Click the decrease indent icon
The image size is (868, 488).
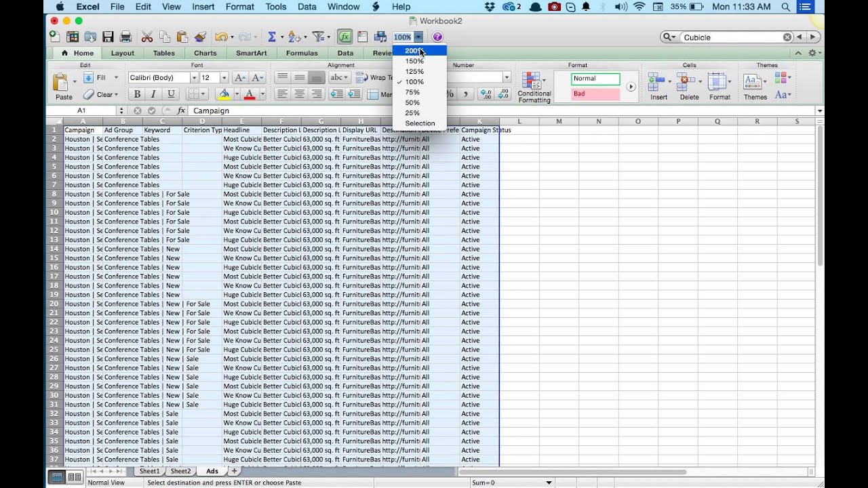(x=337, y=94)
